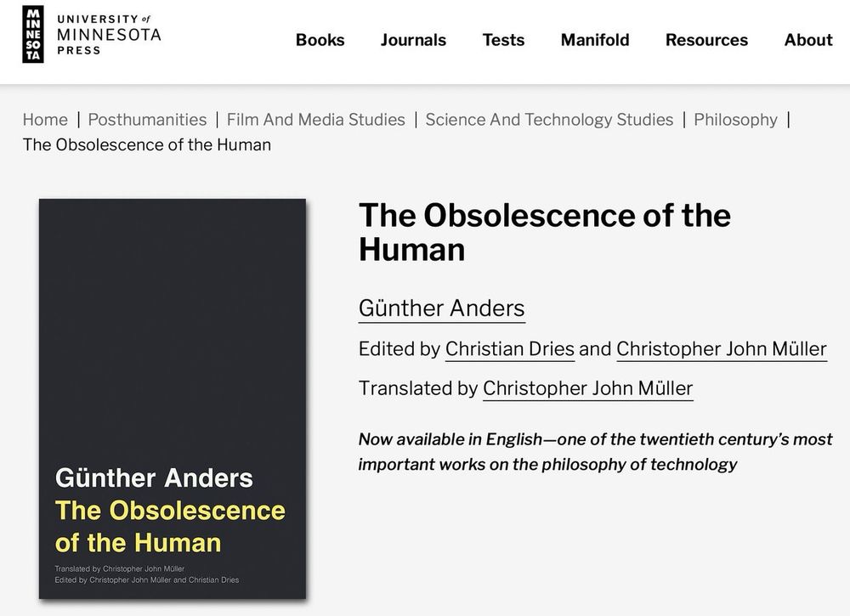This screenshot has height=616, width=850.
Task: Open the Books menu
Action: tap(320, 40)
